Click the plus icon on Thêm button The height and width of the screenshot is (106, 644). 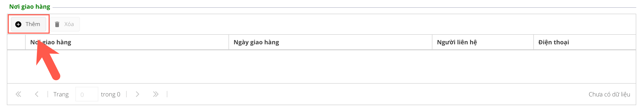tap(18, 24)
